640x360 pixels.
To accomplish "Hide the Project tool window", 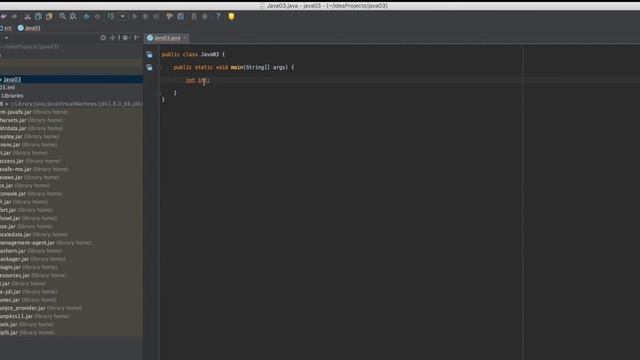I will [137, 38].
